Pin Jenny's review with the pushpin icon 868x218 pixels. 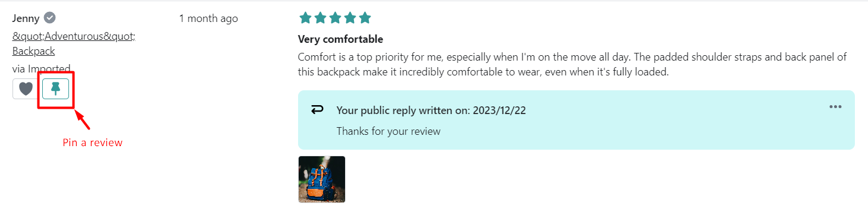[56, 89]
